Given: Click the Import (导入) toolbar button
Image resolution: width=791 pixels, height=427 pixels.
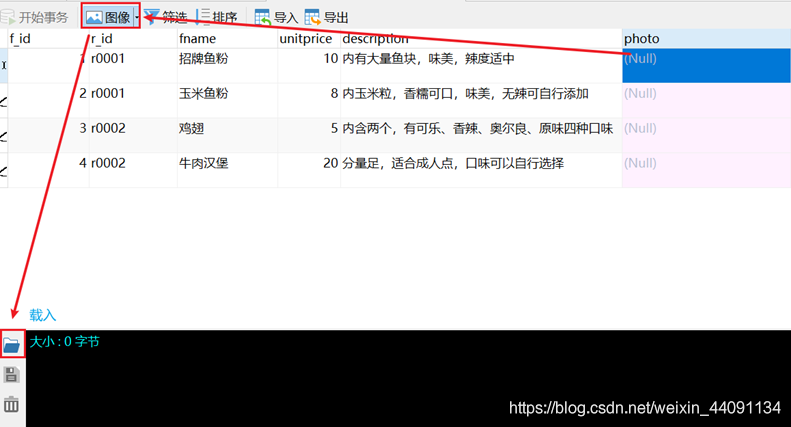Looking at the screenshot, I should [x=276, y=18].
